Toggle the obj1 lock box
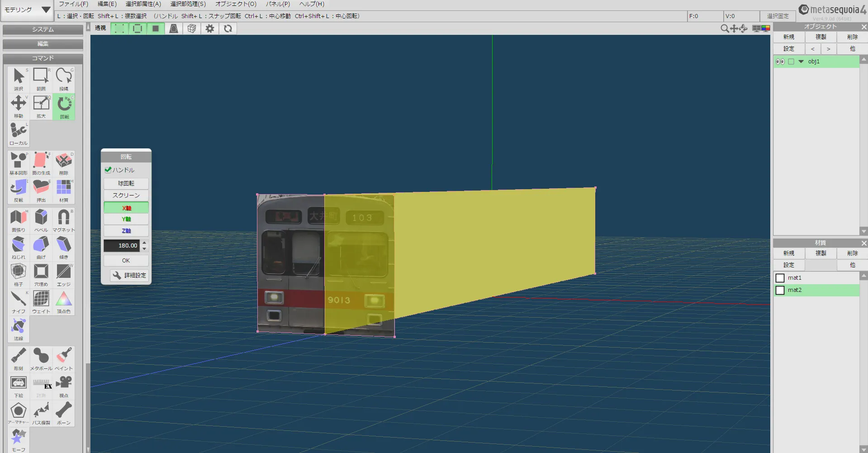Image resolution: width=868 pixels, height=453 pixels. (x=791, y=62)
